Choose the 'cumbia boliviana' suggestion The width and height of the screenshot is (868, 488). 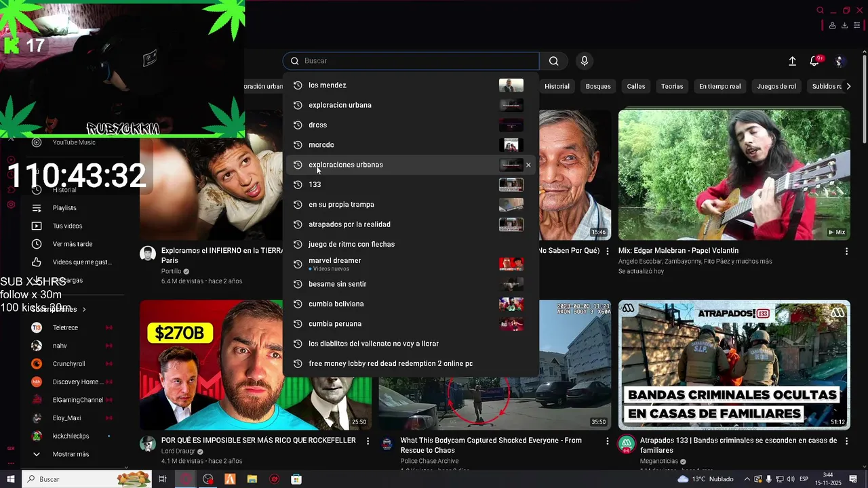[x=410, y=304]
